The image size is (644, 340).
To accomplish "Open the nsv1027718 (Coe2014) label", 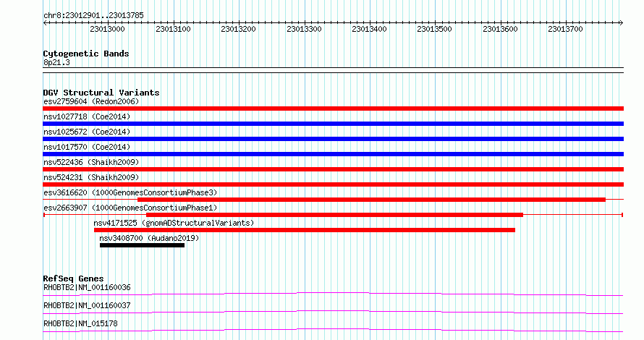I will (87, 116).
